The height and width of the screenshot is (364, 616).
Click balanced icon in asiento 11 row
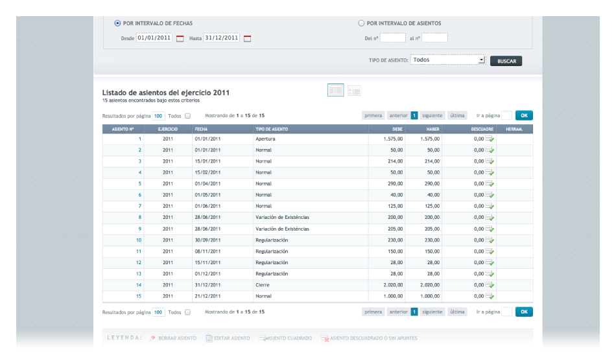click(x=490, y=251)
